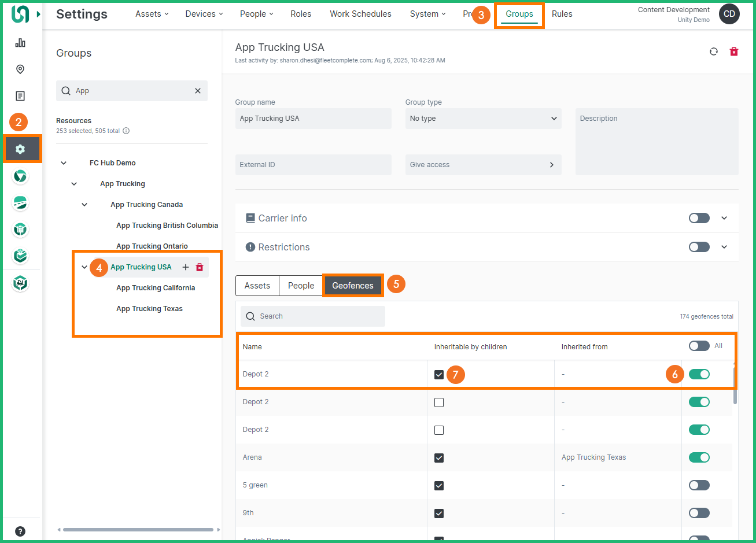
Task: Open help question mark icon
Action: tap(20, 531)
